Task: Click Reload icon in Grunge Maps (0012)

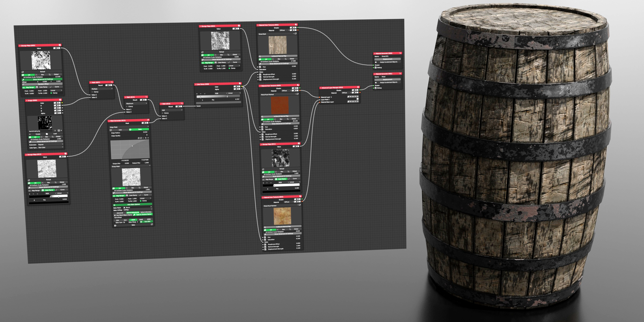Action: (x=29, y=180)
